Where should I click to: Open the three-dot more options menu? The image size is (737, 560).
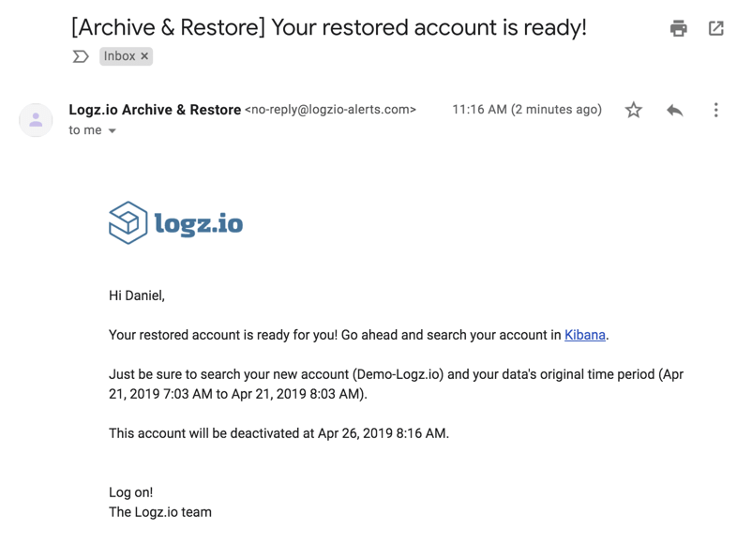coord(715,110)
